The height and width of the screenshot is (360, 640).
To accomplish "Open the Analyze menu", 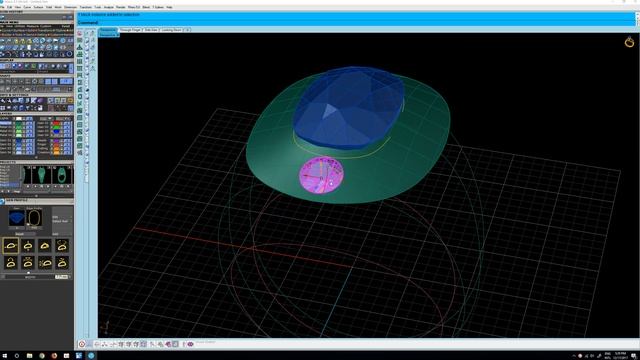I will 109,7.
